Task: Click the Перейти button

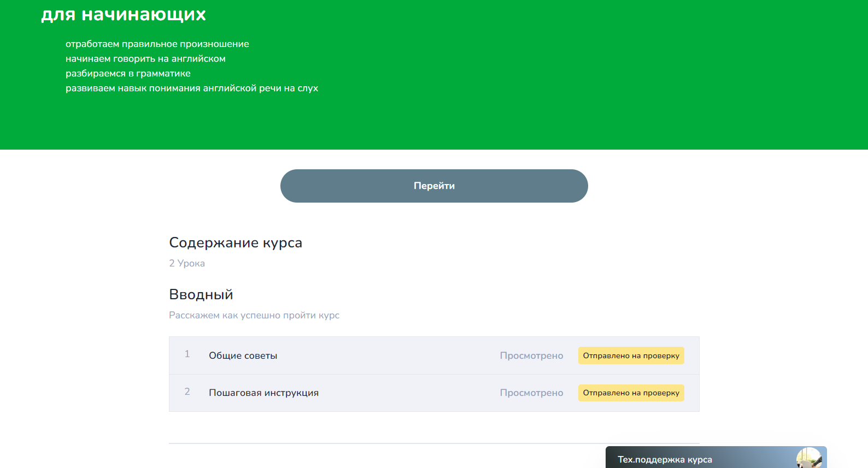Action: coord(434,186)
